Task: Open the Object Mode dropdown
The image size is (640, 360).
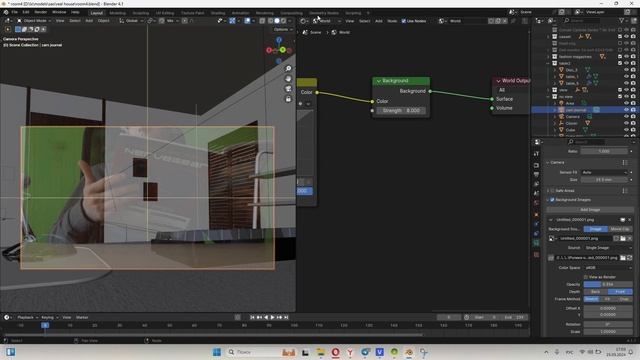Action: [x=34, y=21]
